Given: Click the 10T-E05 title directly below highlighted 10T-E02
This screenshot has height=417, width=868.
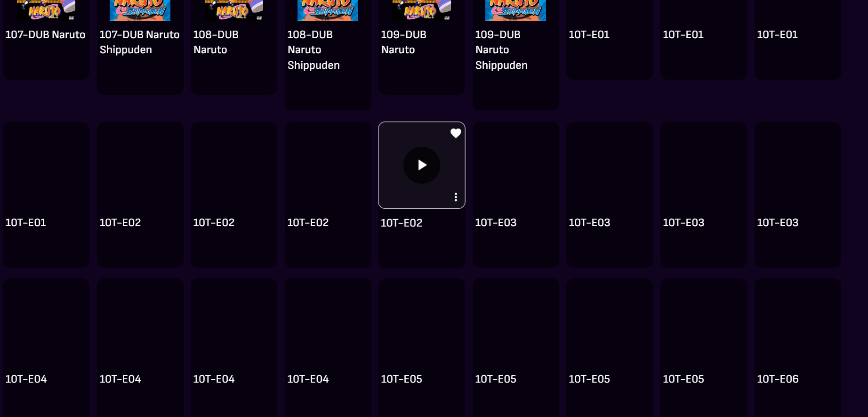Looking at the screenshot, I should pos(402,379).
